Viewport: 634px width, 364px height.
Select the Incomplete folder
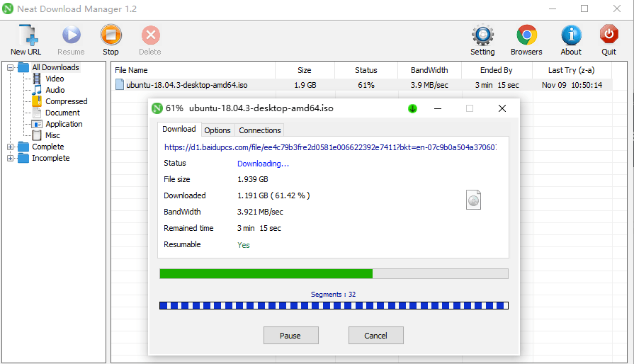(x=50, y=157)
